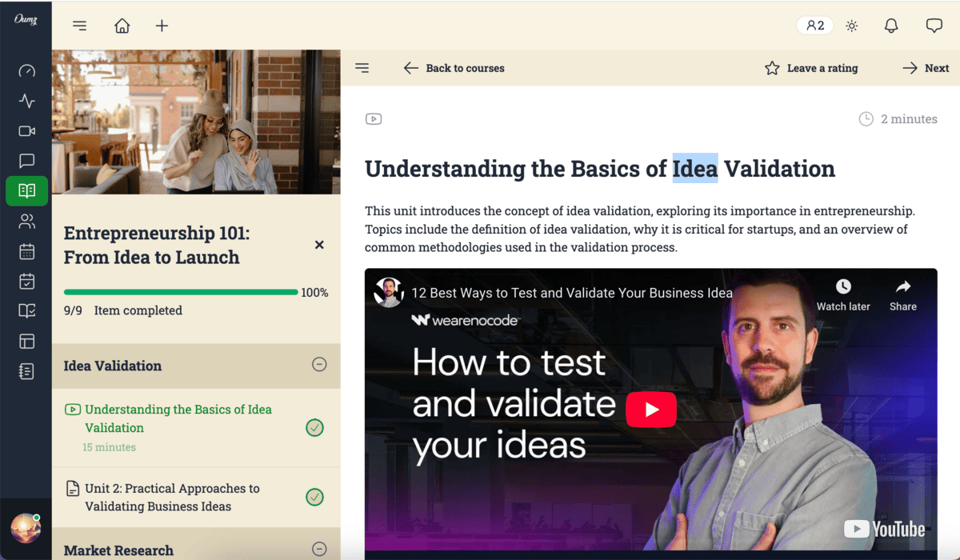Click the plus icon in top bar
Image resolution: width=960 pixels, height=560 pixels.
pos(162,26)
